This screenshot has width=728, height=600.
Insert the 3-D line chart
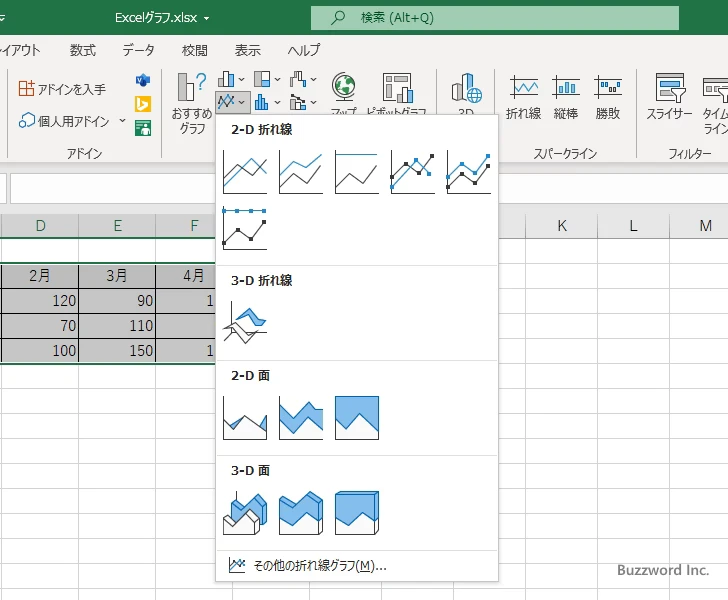pos(245,322)
